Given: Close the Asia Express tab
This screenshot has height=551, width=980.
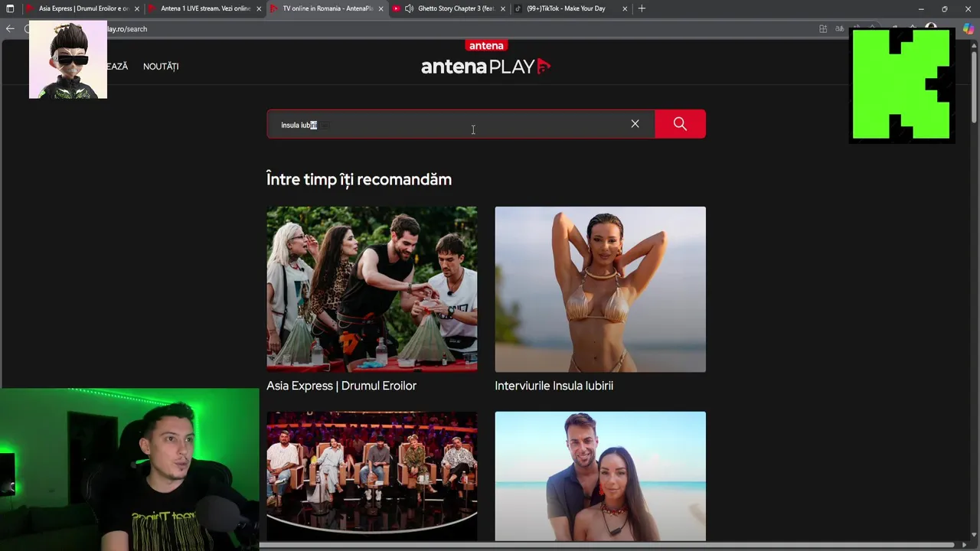Looking at the screenshot, I should (x=137, y=8).
